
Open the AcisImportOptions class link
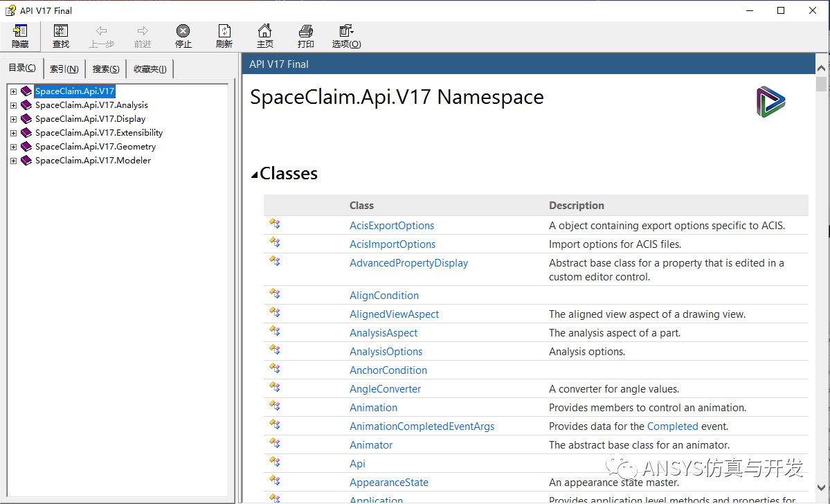point(393,244)
